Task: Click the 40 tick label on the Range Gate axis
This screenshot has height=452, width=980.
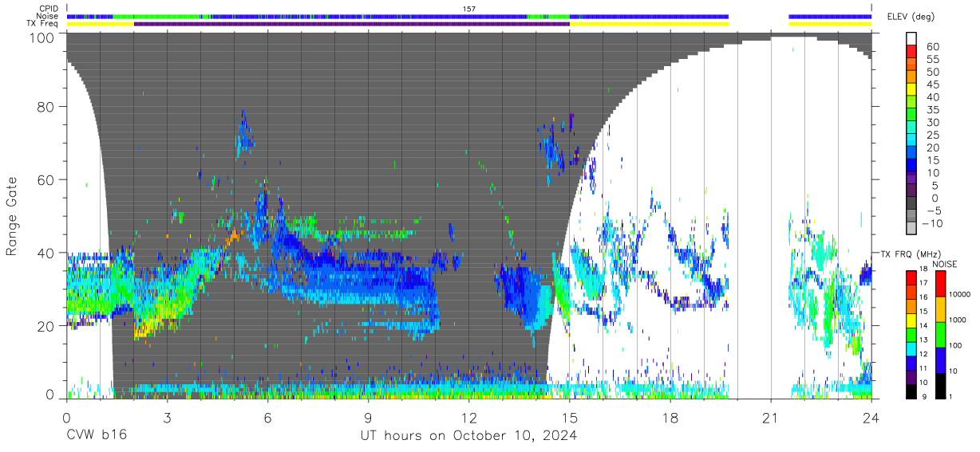Action: (x=47, y=253)
